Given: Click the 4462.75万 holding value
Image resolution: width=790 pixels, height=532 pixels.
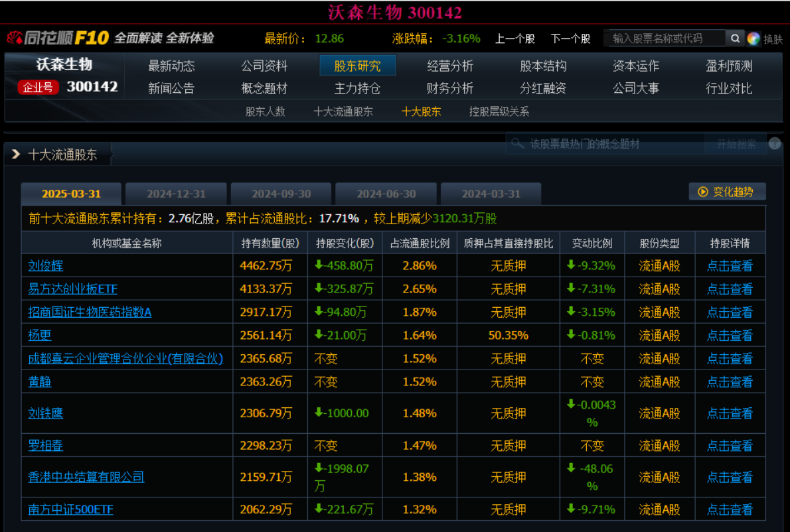Looking at the screenshot, I should [266, 266].
